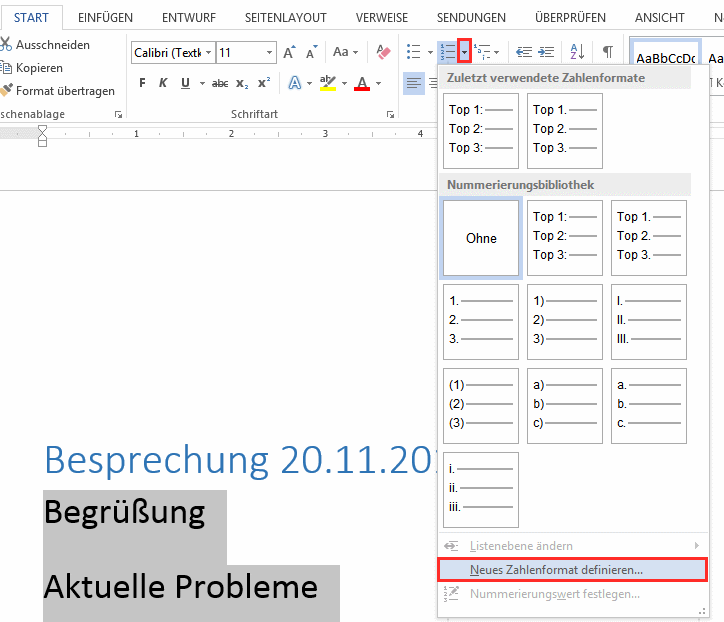This screenshot has width=724, height=622.
Task: Switch to the ANSICHT ribbon tab
Action: 660,18
